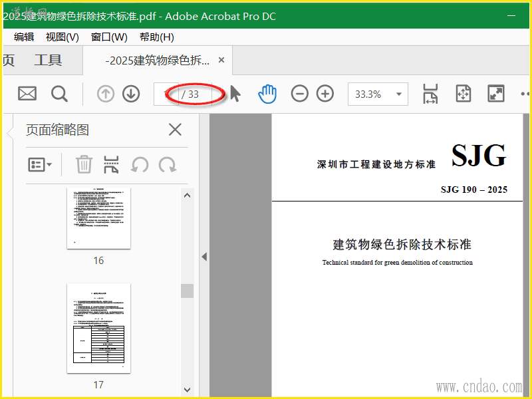The height and width of the screenshot is (399, 532).
Task: Click the fit width scrolling icon
Action: pyautogui.click(x=430, y=94)
